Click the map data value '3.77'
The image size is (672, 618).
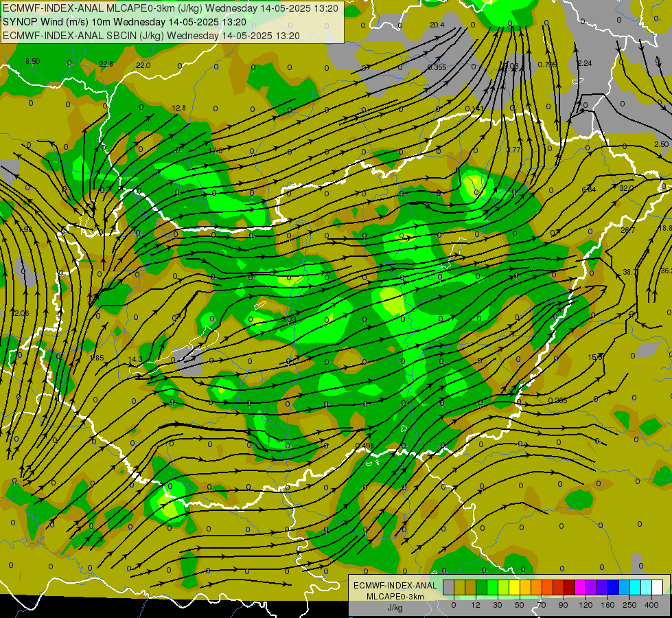[x=513, y=150]
